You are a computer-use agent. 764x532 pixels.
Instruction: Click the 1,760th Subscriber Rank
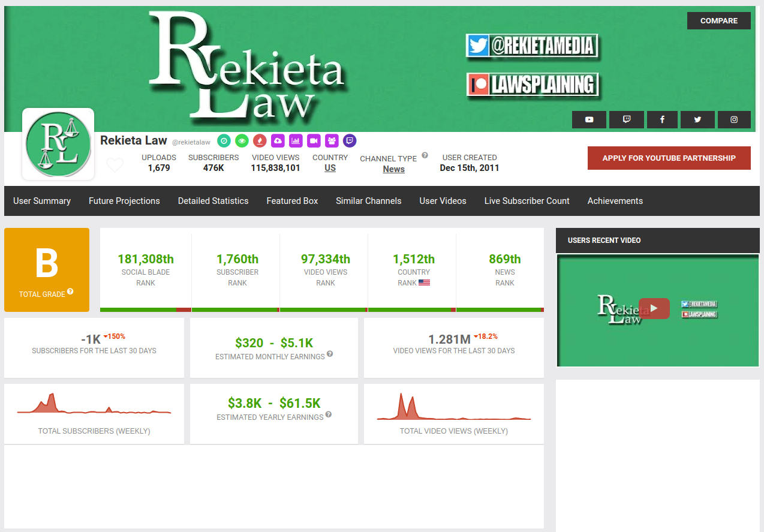click(x=237, y=259)
